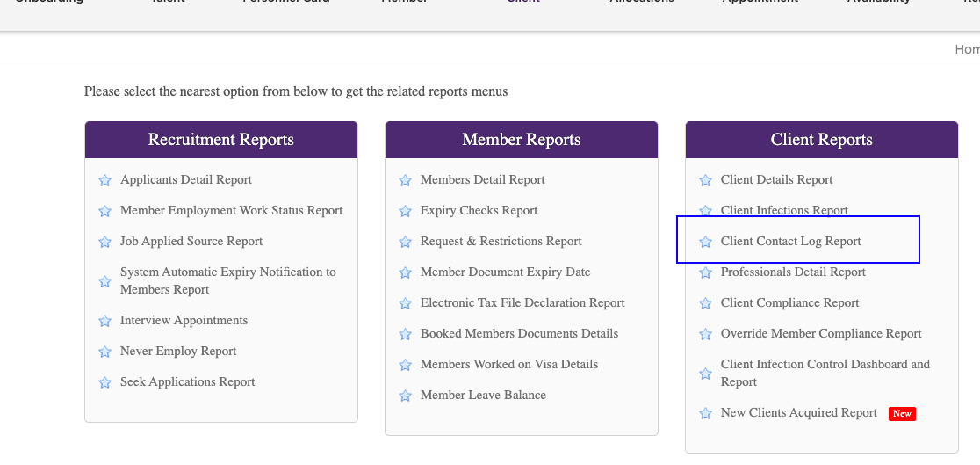Viewport: 980px width, 465px height.
Task: Click the star next to Member Leave Balance
Action: pos(405,396)
